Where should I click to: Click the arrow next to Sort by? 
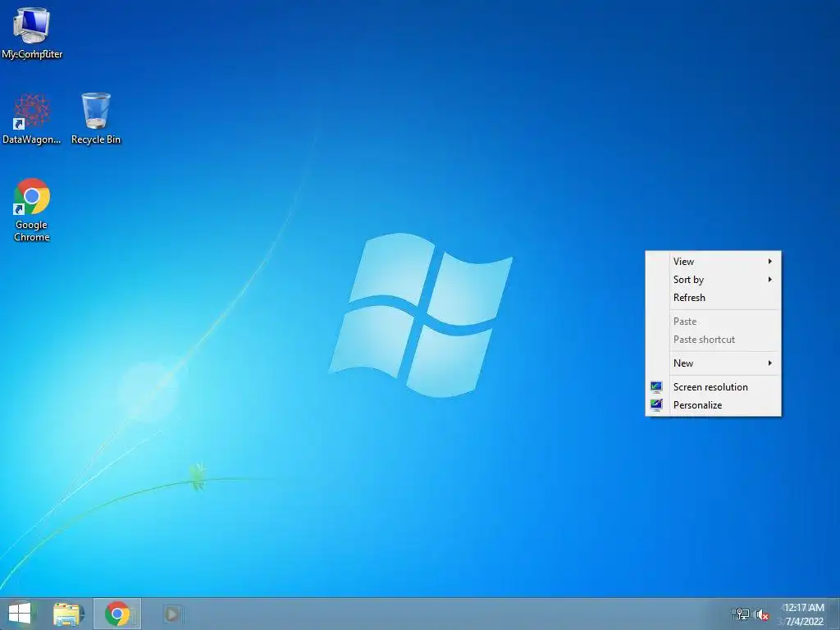(x=769, y=280)
